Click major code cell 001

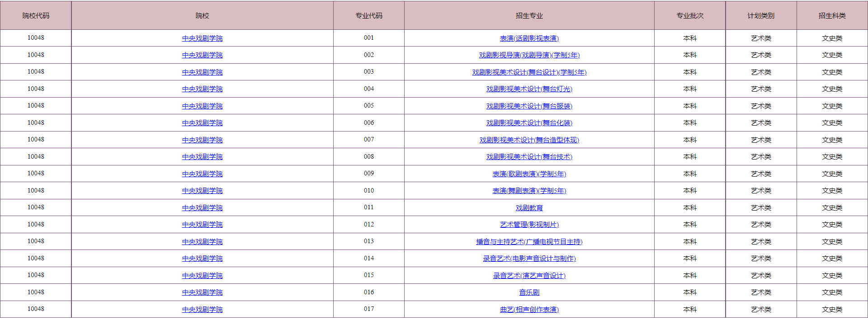point(369,38)
